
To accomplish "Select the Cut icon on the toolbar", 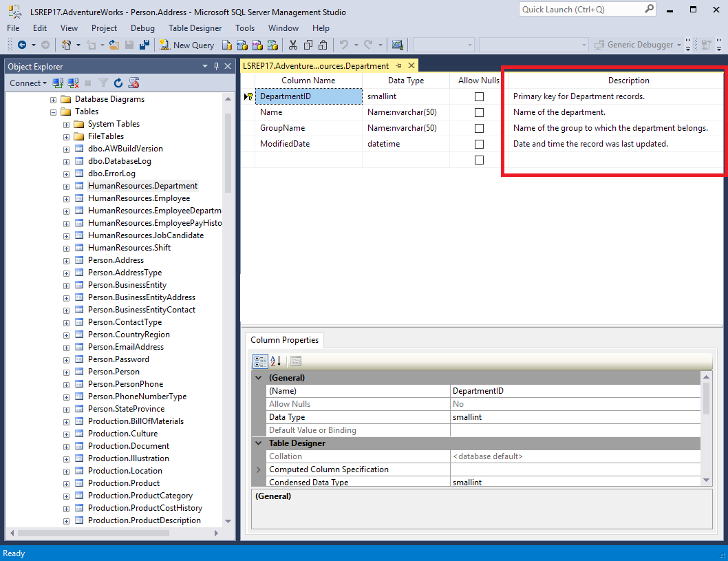I will (x=292, y=44).
